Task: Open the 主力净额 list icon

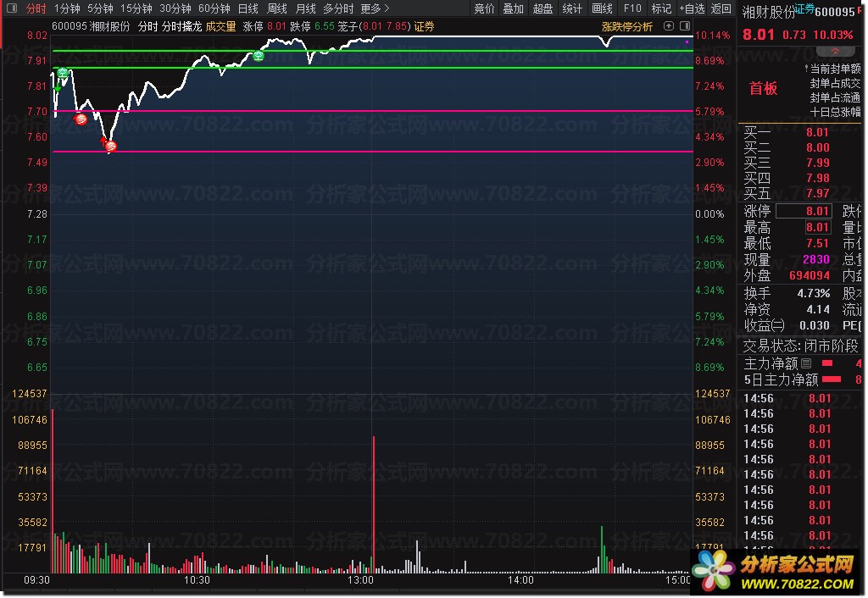Action: [807, 363]
